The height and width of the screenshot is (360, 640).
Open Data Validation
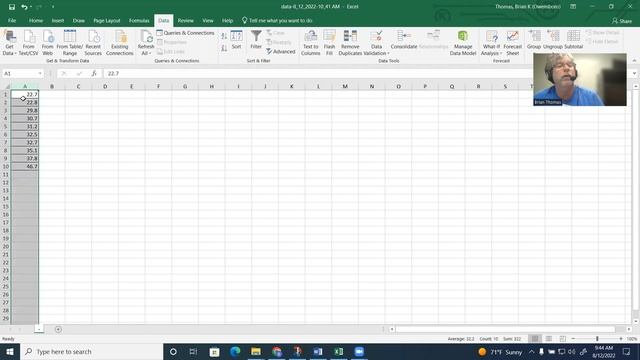click(376, 43)
